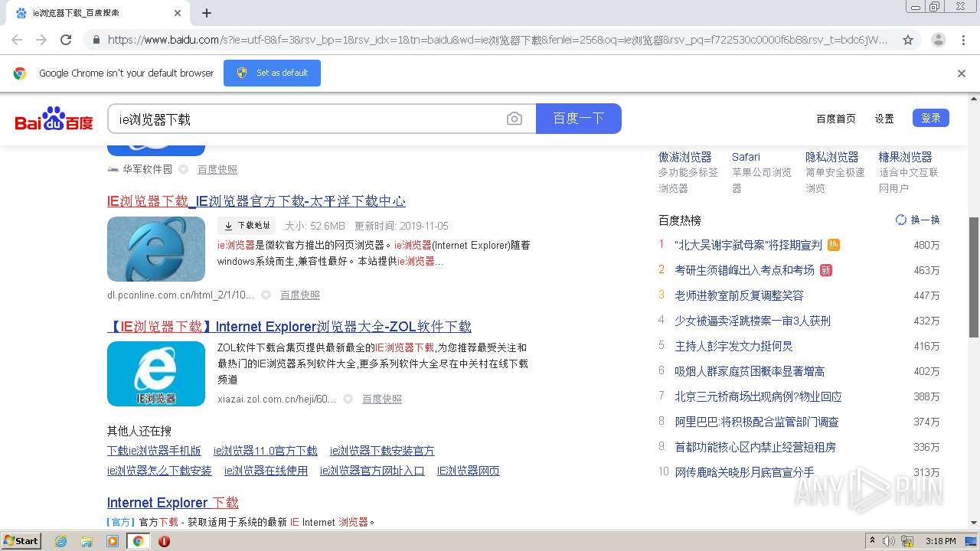Reload the current page
Image resolution: width=980 pixels, height=551 pixels.
[66, 40]
